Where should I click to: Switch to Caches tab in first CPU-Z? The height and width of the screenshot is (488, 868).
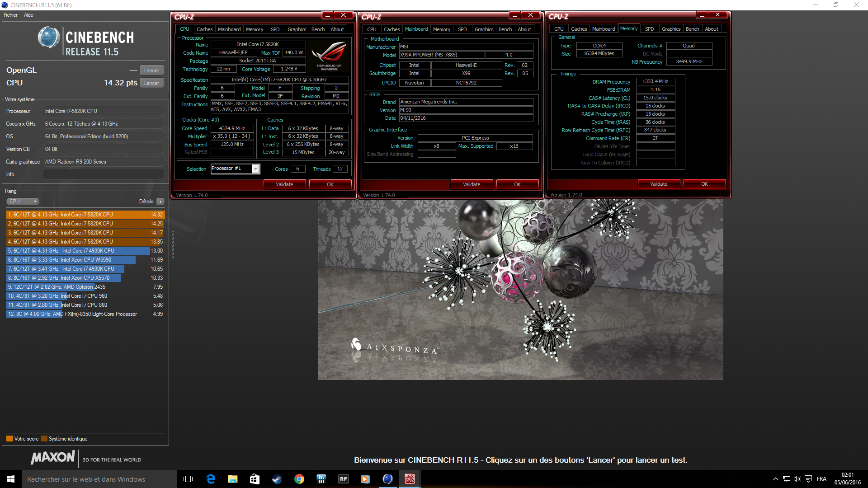(204, 29)
